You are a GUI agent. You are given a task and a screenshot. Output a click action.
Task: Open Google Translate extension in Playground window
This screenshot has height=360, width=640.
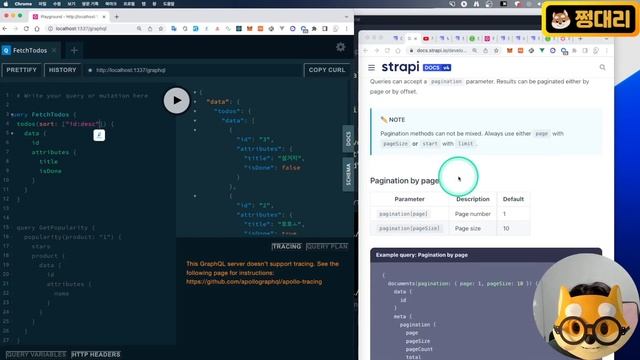(174, 29)
